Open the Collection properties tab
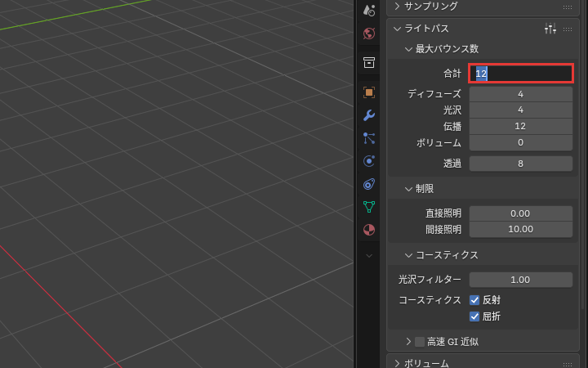The image size is (588, 368). click(369, 63)
